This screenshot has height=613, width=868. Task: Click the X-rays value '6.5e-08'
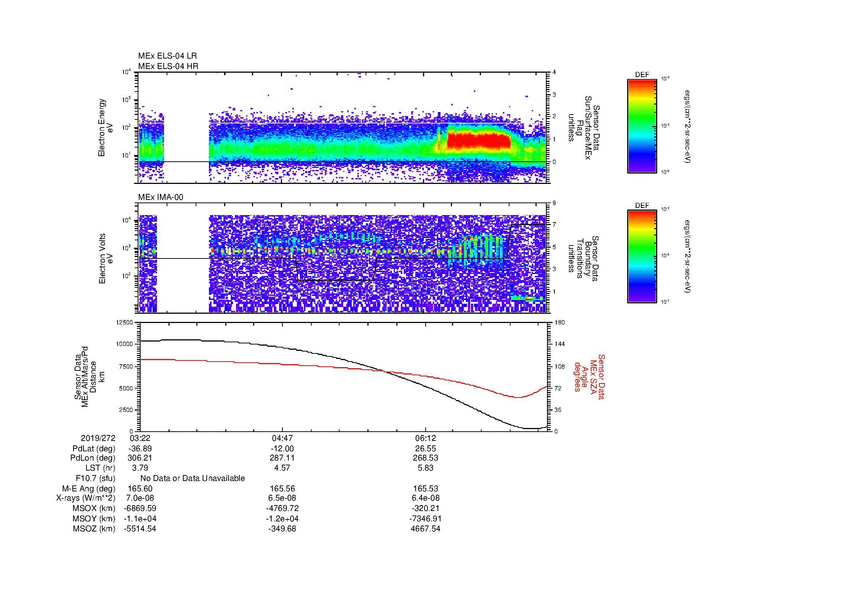282,498
